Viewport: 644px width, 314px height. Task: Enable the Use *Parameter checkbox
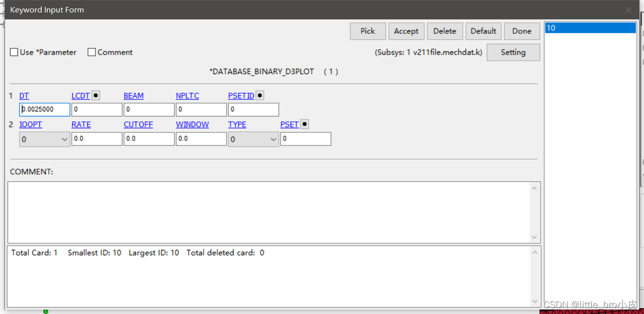14,52
